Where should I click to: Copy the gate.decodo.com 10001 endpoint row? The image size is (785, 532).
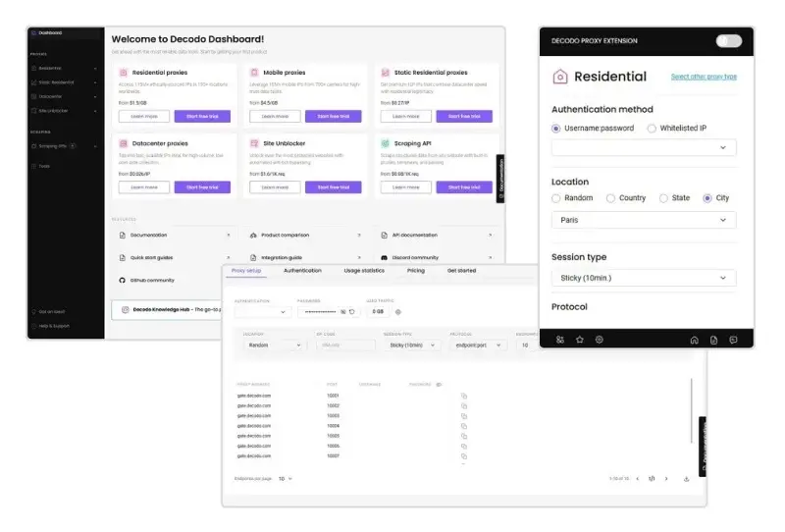[464, 396]
